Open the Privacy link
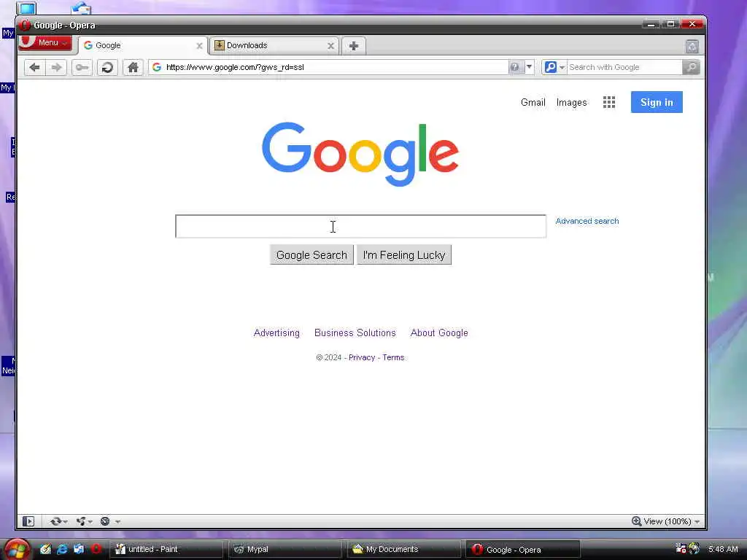747x560 pixels. pos(362,357)
